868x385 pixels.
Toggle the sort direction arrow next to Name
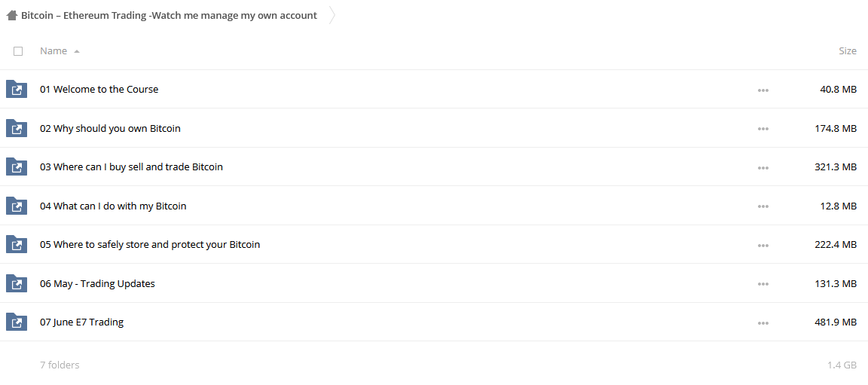point(76,51)
